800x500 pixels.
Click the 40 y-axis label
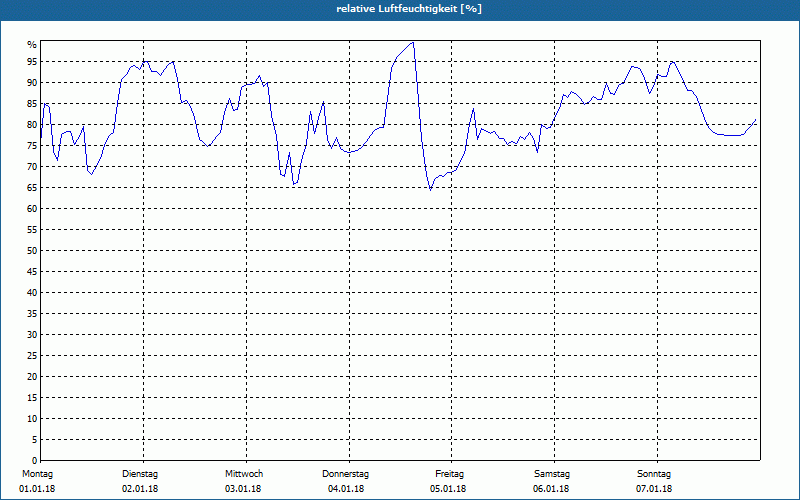[x=32, y=292]
